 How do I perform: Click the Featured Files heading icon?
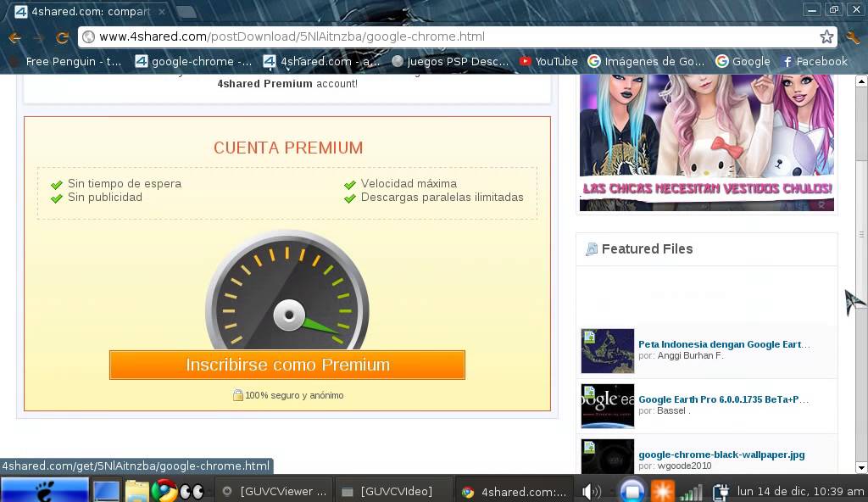point(592,249)
